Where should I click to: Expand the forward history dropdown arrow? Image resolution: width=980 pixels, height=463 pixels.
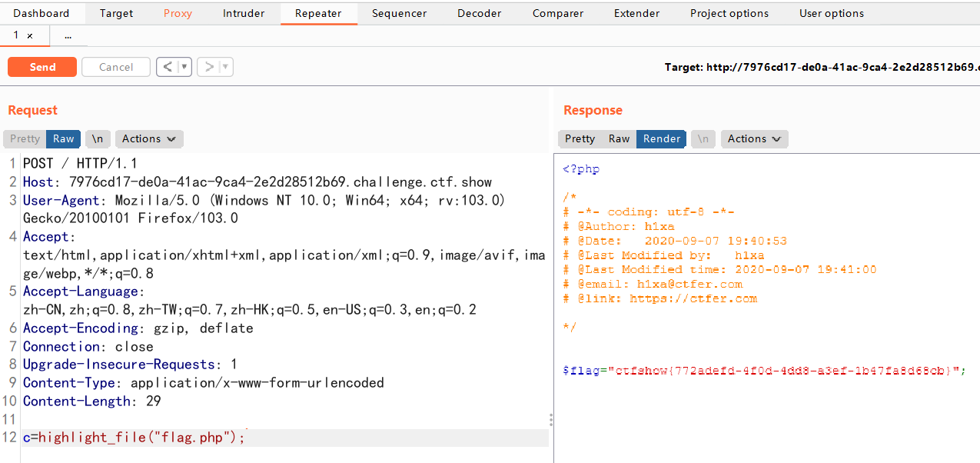pos(226,67)
